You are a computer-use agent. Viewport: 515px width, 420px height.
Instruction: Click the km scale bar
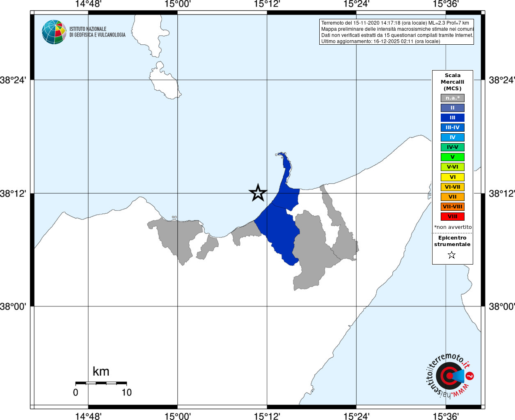coord(101,383)
